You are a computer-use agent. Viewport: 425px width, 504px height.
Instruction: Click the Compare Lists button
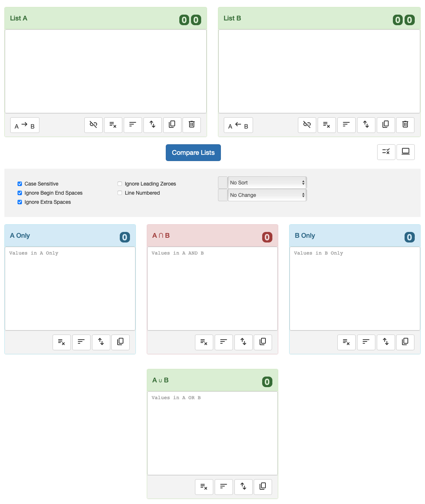click(193, 153)
